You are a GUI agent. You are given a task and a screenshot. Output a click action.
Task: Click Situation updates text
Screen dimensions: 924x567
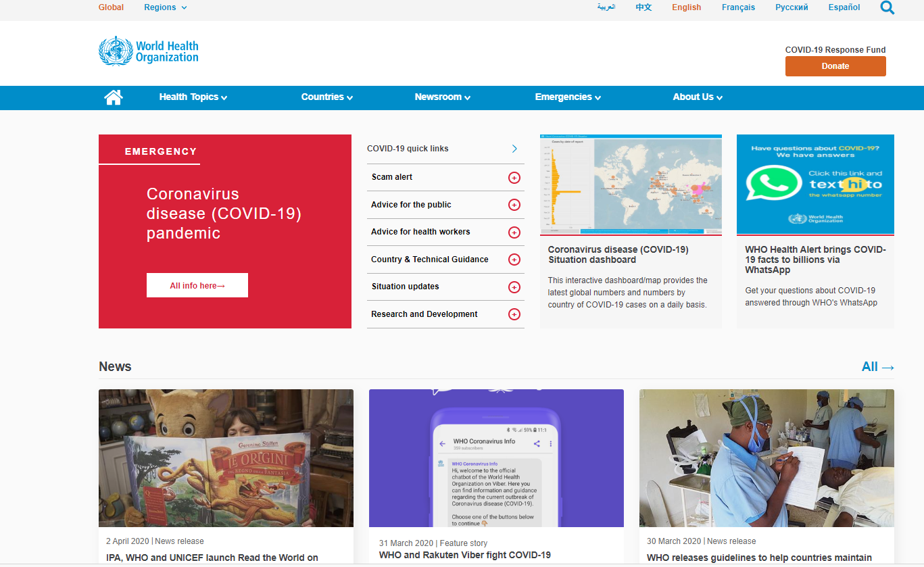click(405, 287)
